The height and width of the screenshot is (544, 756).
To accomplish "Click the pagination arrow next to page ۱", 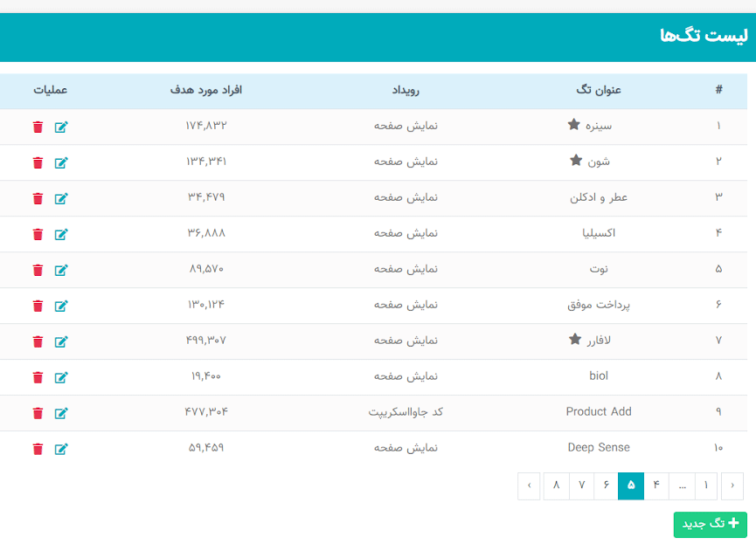I will (x=732, y=485).
